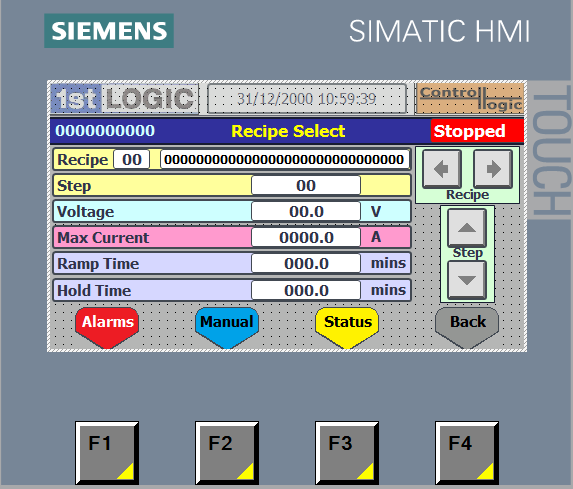
Task: Hit the F4 function key
Action: click(x=467, y=453)
